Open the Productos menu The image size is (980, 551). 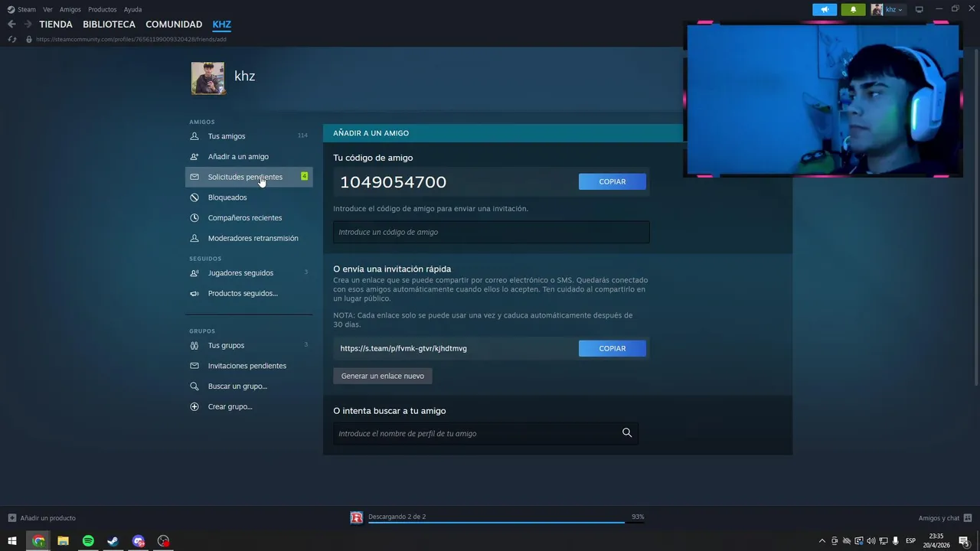click(x=103, y=10)
